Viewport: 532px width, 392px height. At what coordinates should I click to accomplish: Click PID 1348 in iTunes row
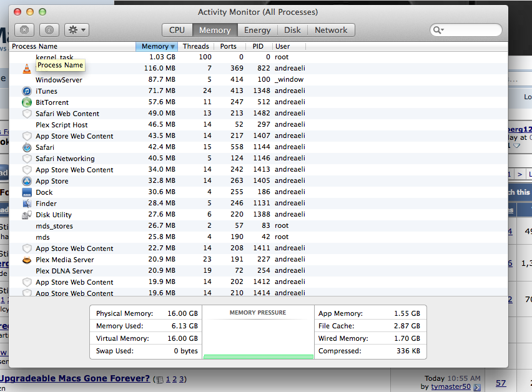[262, 91]
